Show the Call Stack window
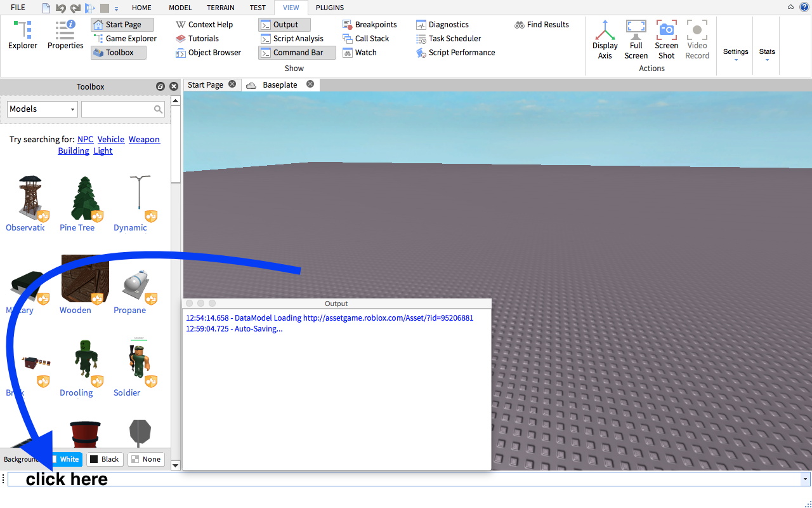Screen dimensions: 812x508 (x=366, y=39)
